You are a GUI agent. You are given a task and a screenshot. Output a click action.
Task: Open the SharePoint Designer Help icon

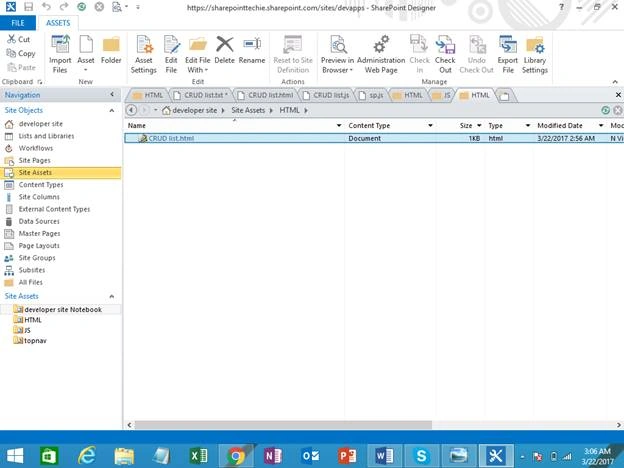point(562,7)
